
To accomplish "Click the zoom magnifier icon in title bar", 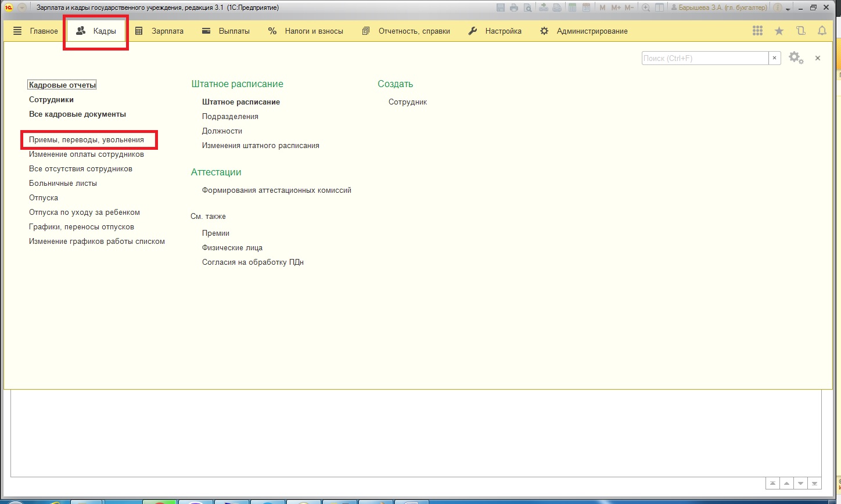I will click(645, 8).
